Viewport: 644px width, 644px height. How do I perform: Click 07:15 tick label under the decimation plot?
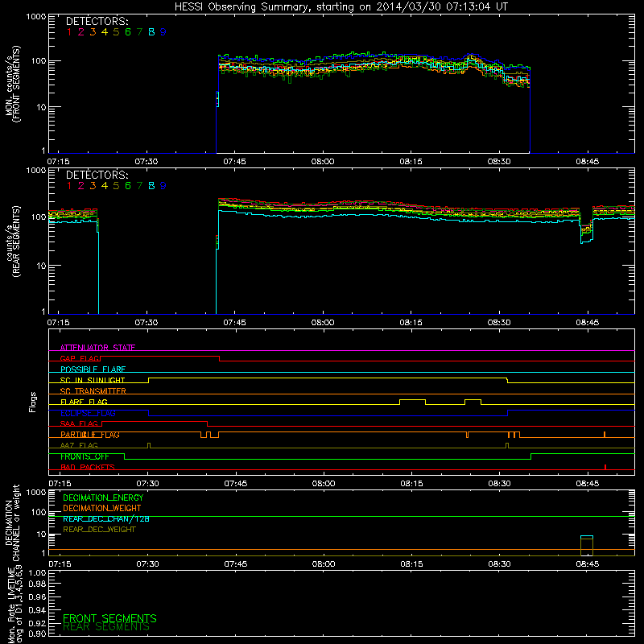[x=60, y=564]
